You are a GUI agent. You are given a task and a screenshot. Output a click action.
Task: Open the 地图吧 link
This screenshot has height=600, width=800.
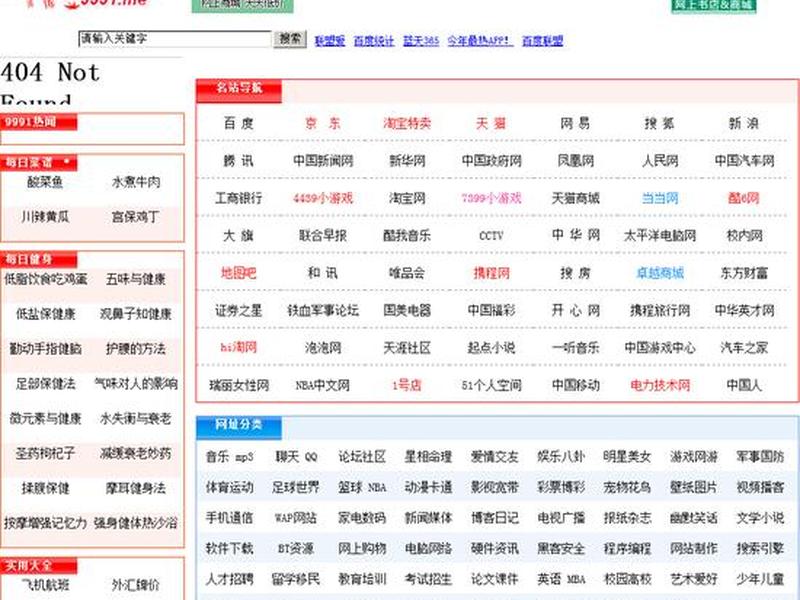point(238,273)
